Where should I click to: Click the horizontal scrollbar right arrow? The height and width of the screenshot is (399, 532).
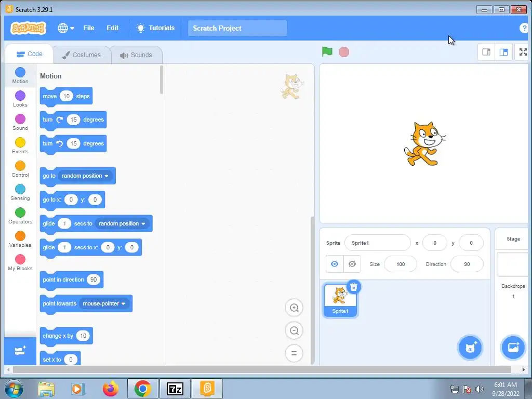tap(524, 369)
